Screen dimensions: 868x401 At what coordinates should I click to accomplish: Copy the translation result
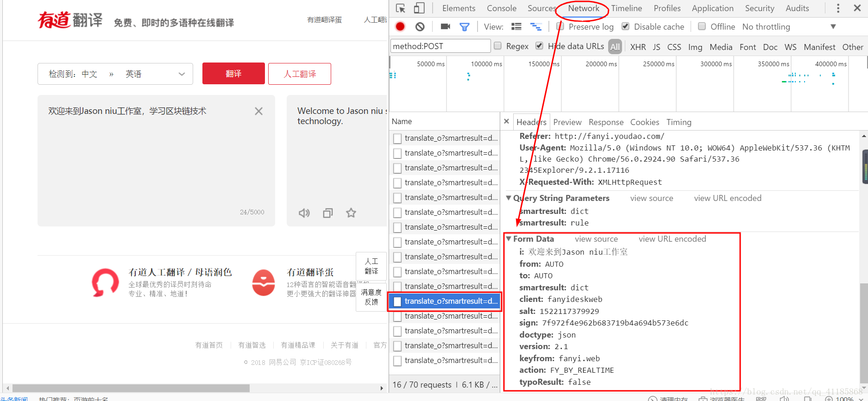click(328, 213)
